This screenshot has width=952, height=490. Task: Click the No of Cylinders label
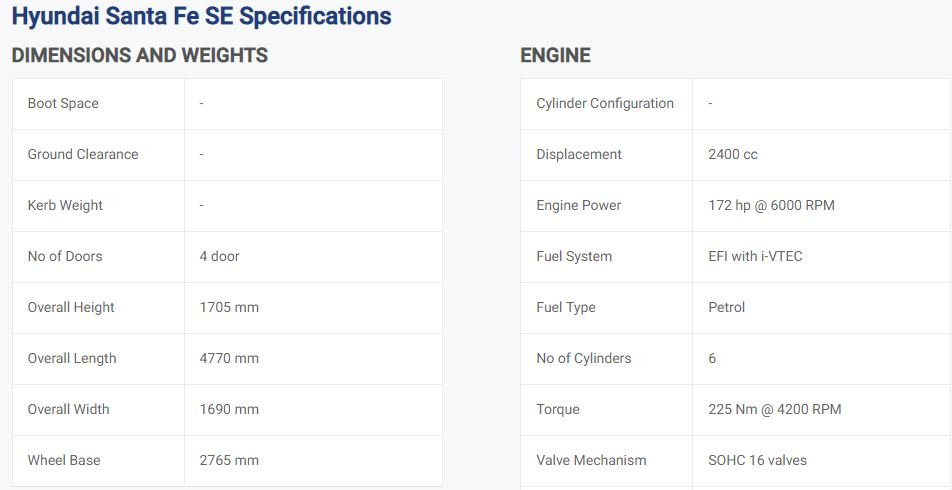[x=584, y=358]
